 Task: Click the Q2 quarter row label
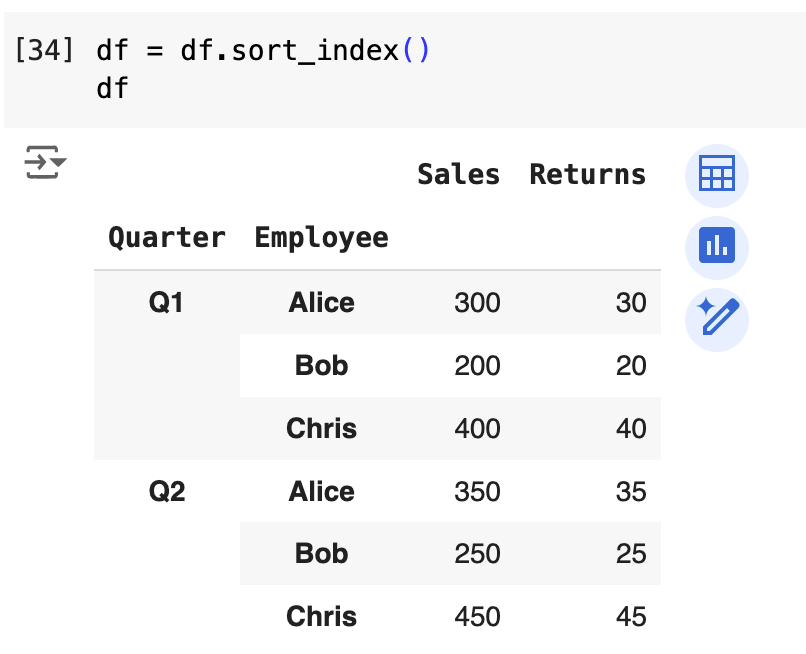[x=166, y=491]
